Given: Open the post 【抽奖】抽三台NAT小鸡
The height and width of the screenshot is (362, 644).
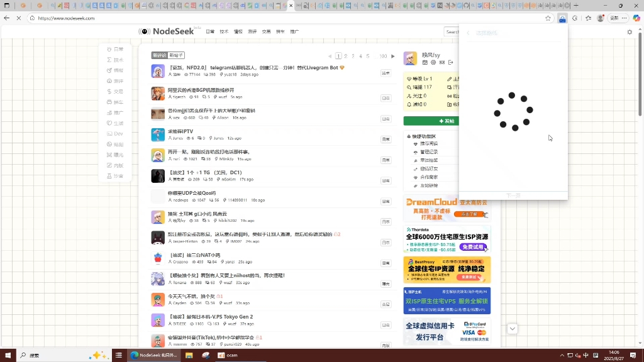Looking at the screenshot, I should tap(194, 255).
